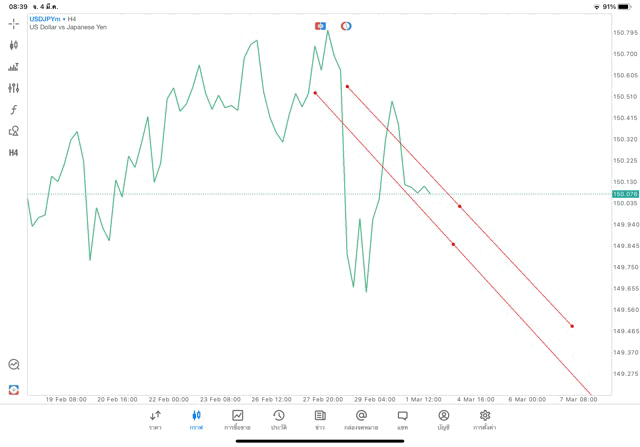This screenshot has width=640, height=447.
Task: Open the แชท (Chat) tab
Action: pyautogui.click(x=402, y=419)
